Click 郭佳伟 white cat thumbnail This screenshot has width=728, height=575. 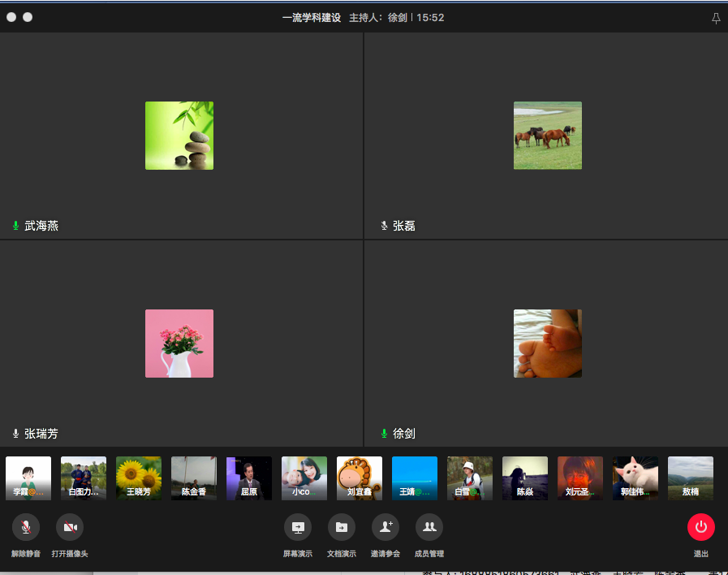tap(635, 478)
